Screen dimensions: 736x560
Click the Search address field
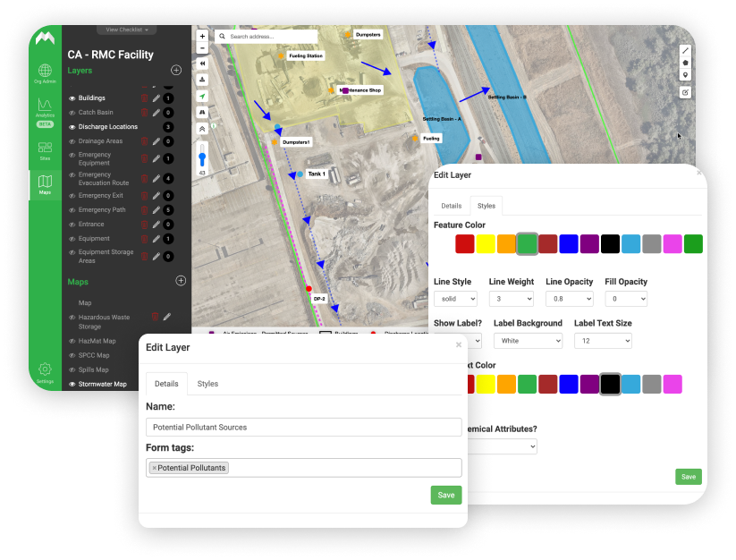click(266, 36)
